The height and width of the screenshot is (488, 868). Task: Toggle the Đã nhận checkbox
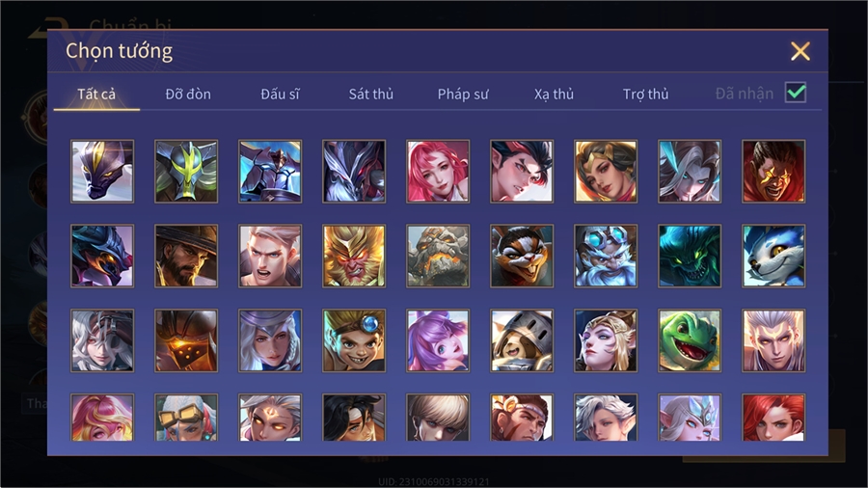click(796, 93)
